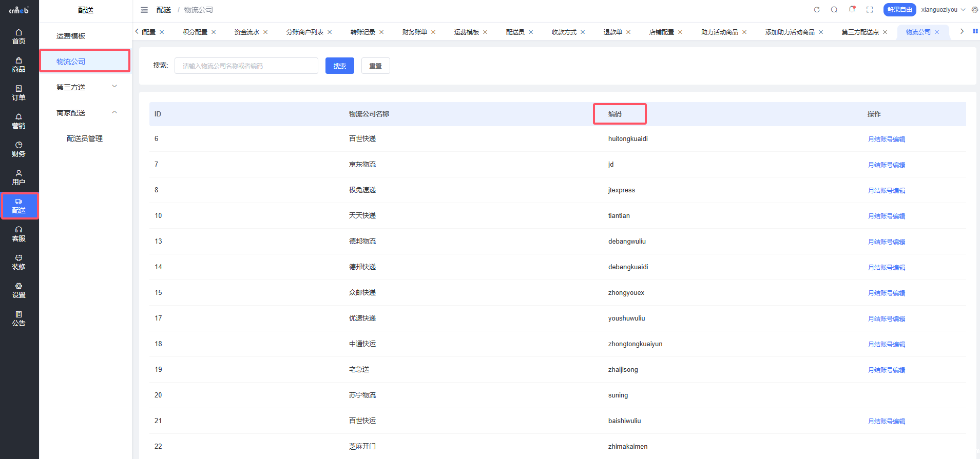Switch to the 财务账单 tab
Screen dimensions: 980x459
414,32
